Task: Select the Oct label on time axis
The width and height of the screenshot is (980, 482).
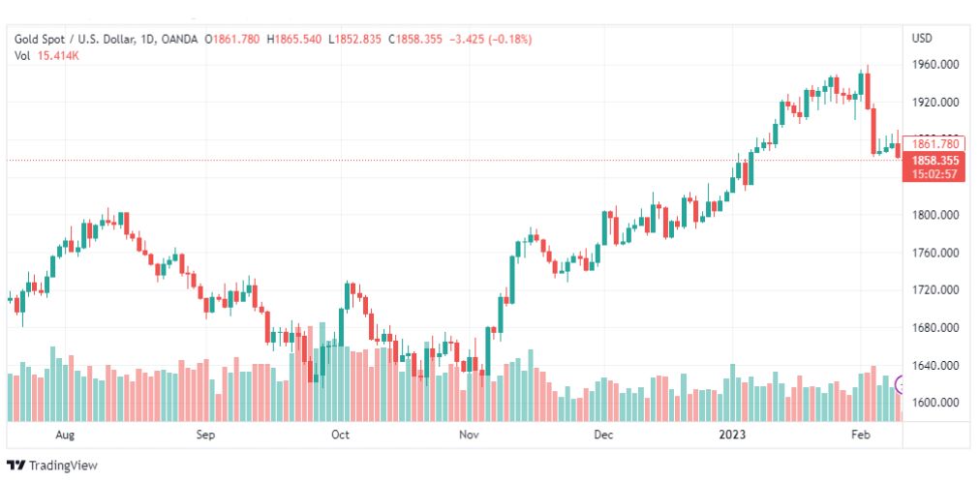Action: tap(340, 436)
